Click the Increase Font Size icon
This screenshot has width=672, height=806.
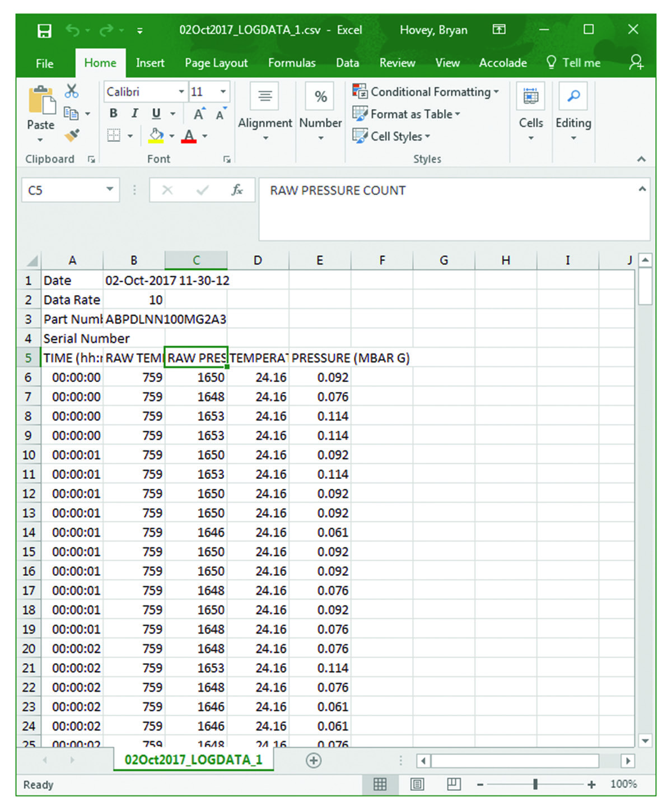coord(199,114)
